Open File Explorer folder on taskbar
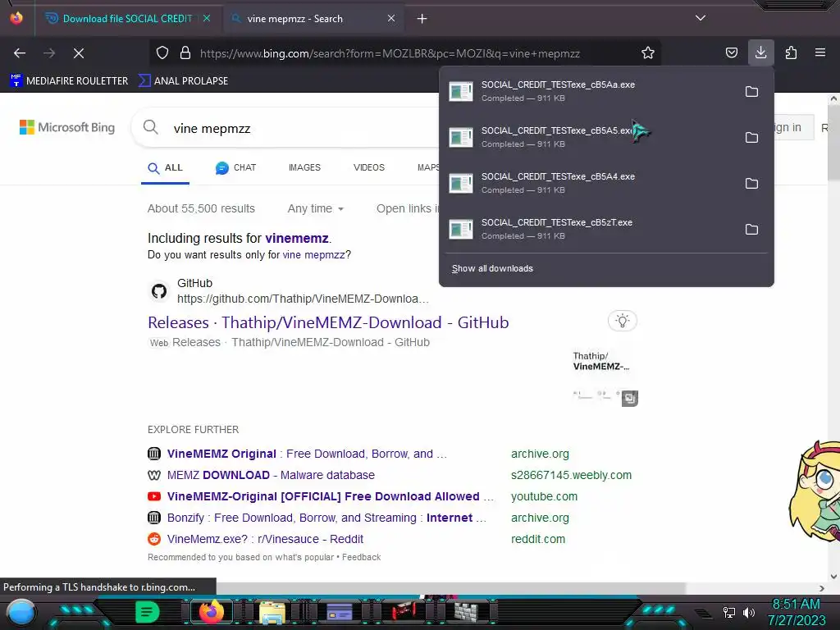Screen dimensions: 840x630 [x=272, y=612]
